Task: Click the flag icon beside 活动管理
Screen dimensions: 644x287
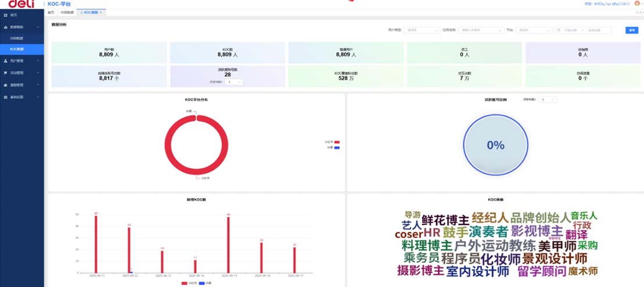Action: click(6, 72)
